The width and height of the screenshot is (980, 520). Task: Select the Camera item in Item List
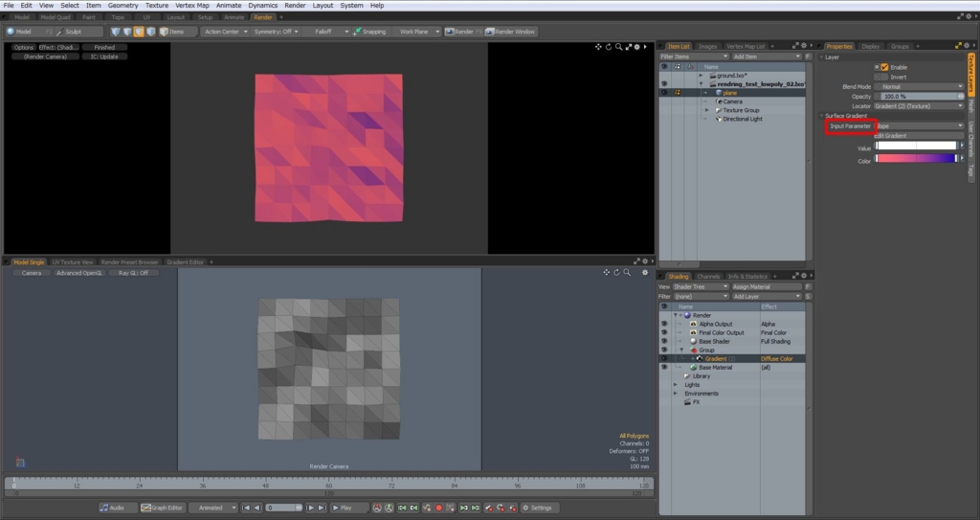(x=732, y=102)
